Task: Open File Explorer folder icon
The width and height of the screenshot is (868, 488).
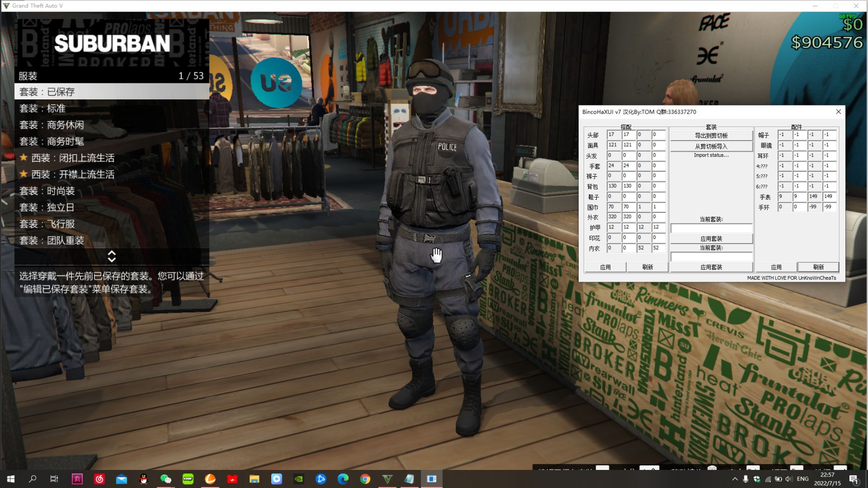Action: click(x=254, y=479)
